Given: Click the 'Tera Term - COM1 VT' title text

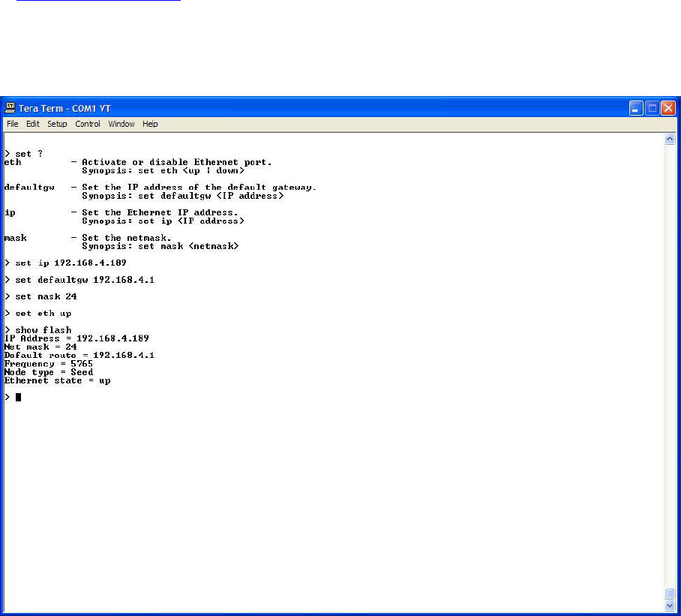Looking at the screenshot, I should 64,108.
